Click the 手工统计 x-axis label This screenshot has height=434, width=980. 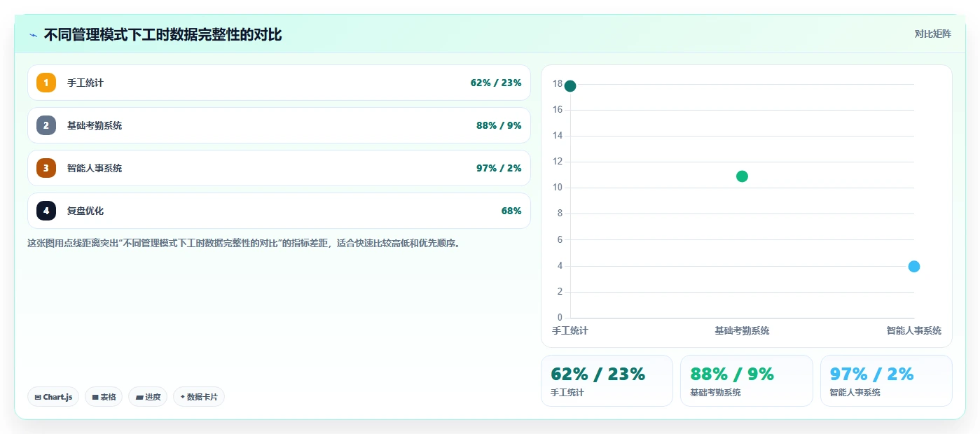570,330
